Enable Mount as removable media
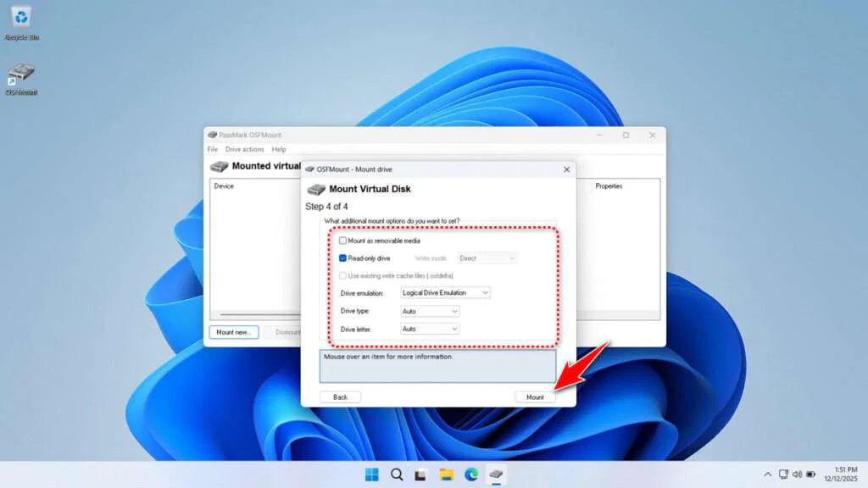868x488 pixels. coord(343,241)
